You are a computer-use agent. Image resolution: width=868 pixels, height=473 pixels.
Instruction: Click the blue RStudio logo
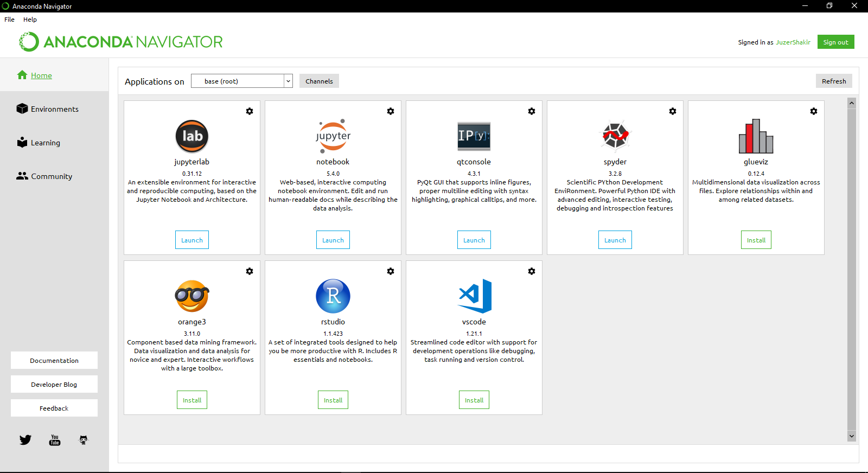point(333,296)
